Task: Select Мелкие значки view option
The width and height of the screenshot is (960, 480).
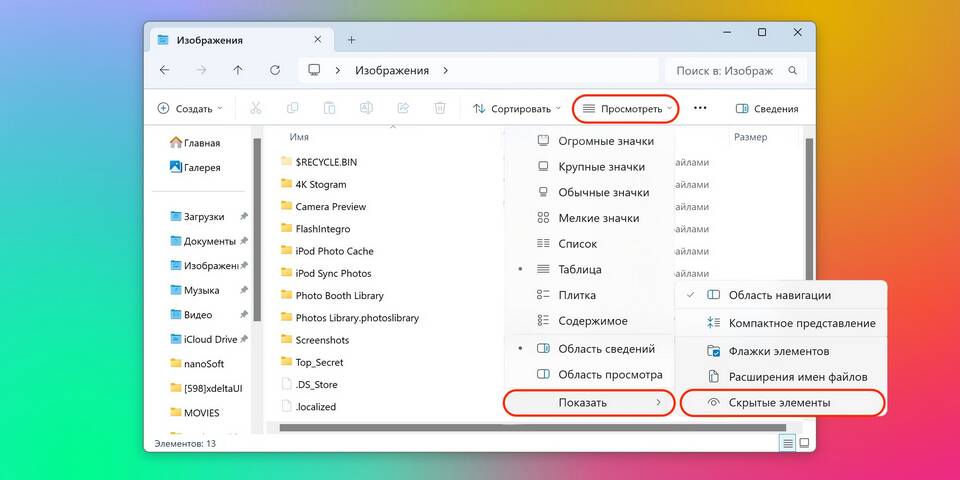Action: 589,218
